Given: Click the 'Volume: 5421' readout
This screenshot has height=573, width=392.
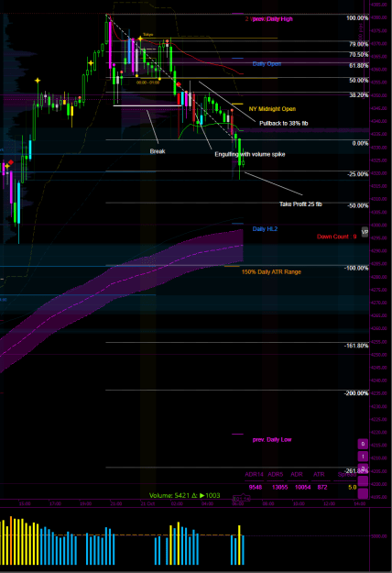Looking at the screenshot, I should [169, 495].
